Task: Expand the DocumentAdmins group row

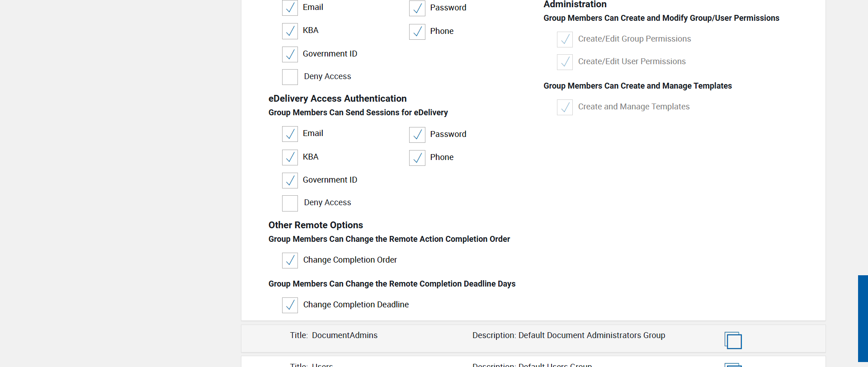Action: [334, 335]
